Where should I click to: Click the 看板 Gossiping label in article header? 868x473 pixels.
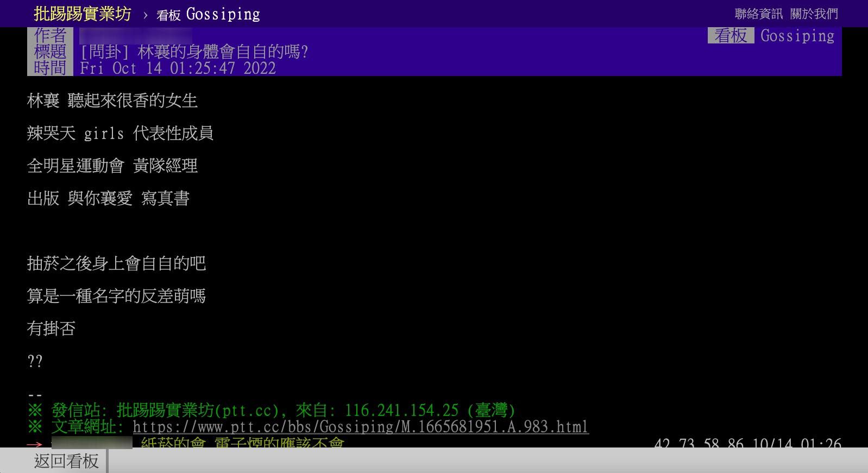(771, 36)
